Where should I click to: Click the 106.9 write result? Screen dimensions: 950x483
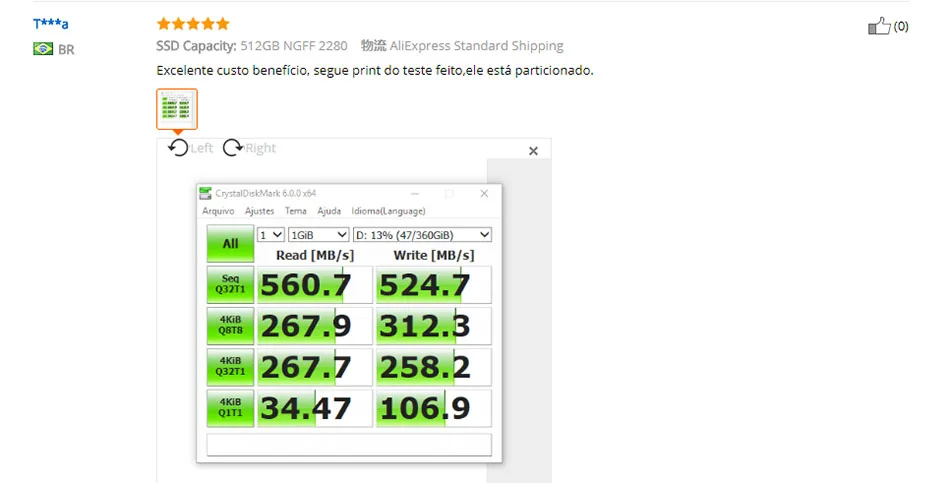[434, 408]
